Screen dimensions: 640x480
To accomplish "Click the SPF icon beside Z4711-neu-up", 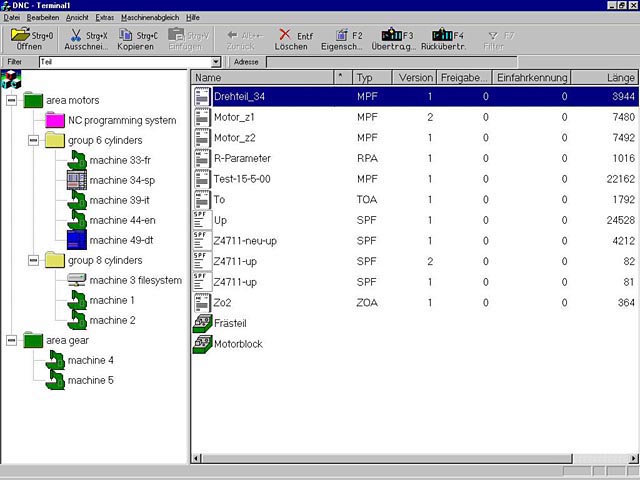I will point(202,241).
